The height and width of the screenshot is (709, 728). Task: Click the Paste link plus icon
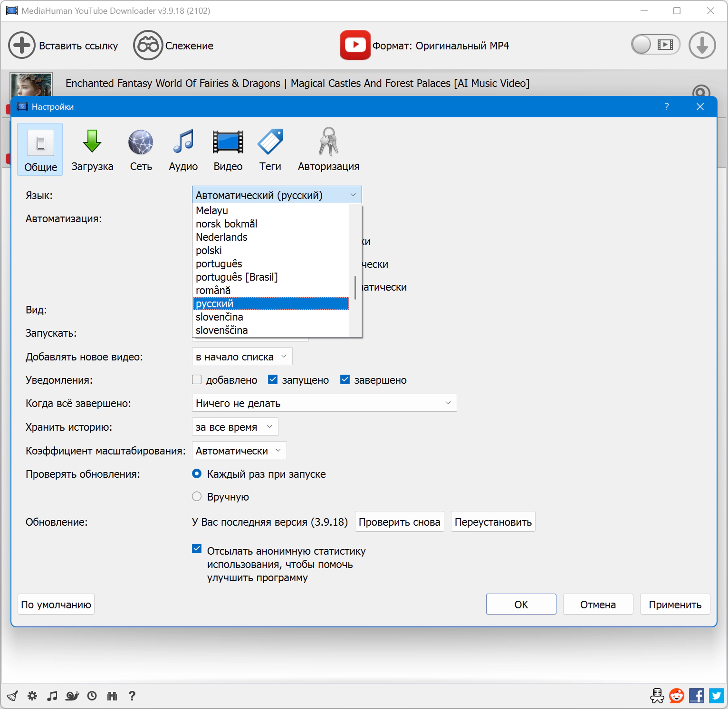21,46
